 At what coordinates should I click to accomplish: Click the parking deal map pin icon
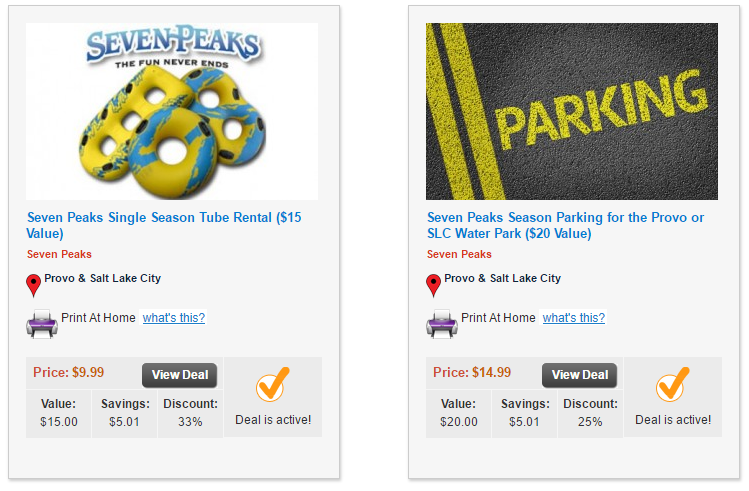(x=434, y=286)
